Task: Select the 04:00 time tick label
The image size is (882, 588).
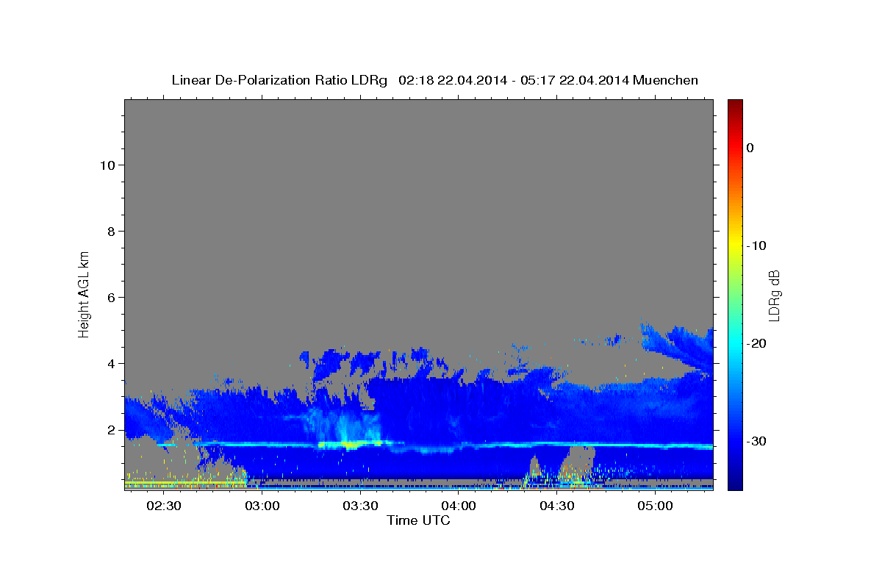Action: pos(459,506)
